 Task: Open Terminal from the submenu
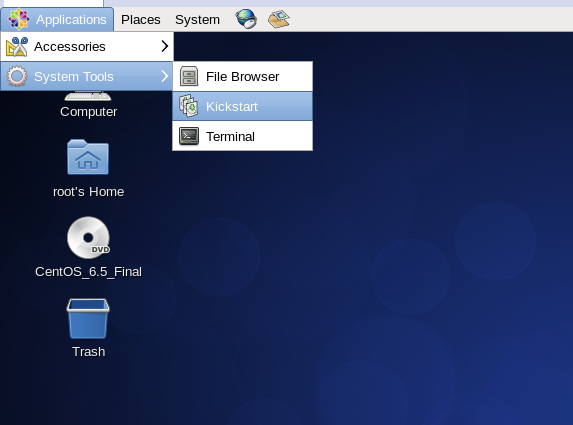point(243,136)
